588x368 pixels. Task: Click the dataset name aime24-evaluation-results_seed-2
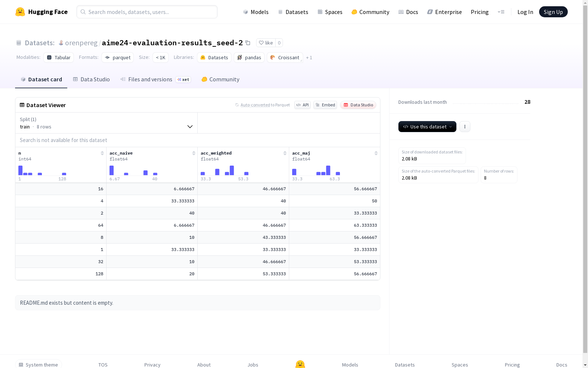172,43
